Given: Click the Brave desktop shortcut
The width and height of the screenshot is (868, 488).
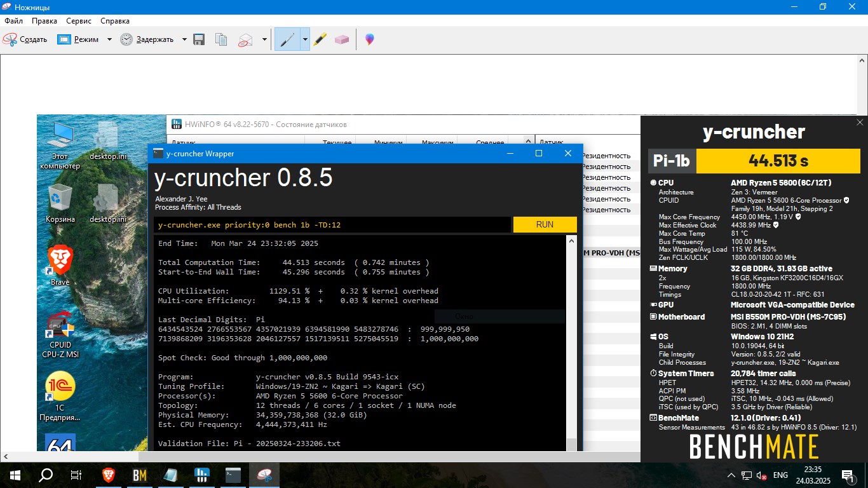Looking at the screenshot, I should [x=60, y=266].
